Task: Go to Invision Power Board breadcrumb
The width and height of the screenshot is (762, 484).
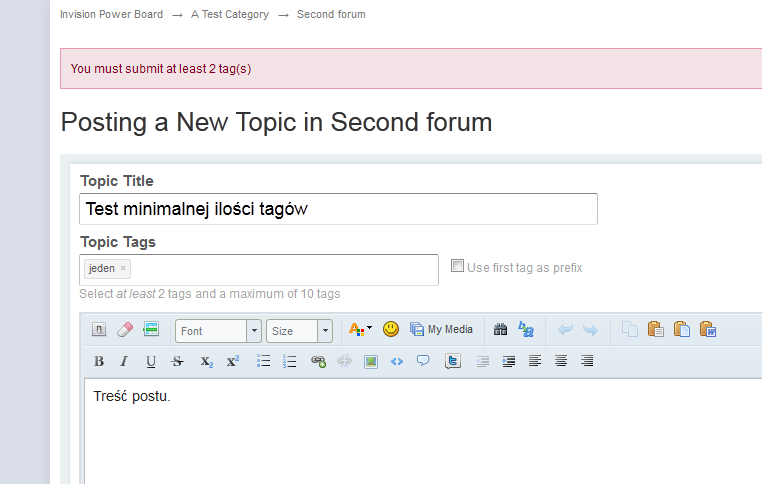Action: [x=111, y=15]
